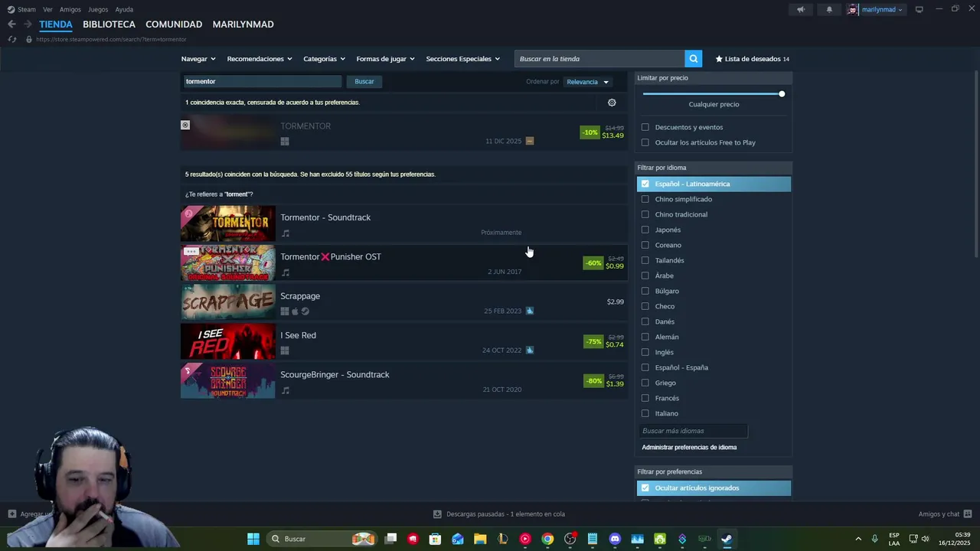Open File Explorer from the taskbar

[x=480, y=539]
